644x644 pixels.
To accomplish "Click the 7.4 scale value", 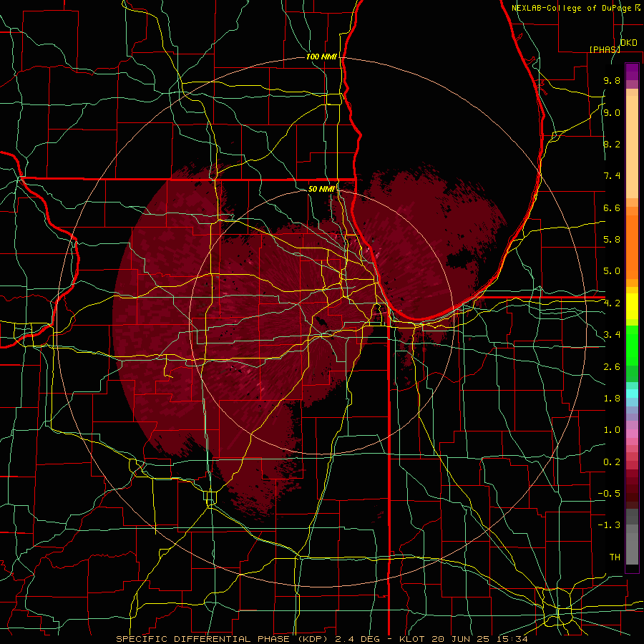I will (x=612, y=176).
